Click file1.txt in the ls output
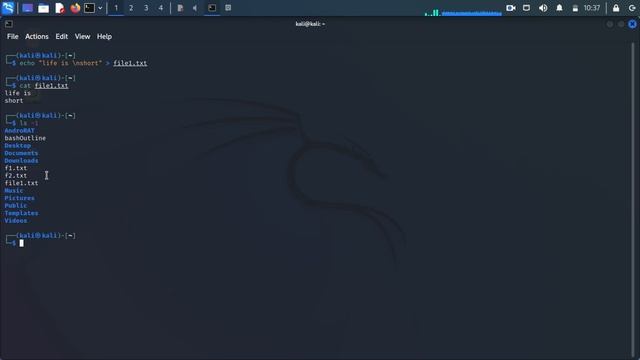 pos(21,183)
